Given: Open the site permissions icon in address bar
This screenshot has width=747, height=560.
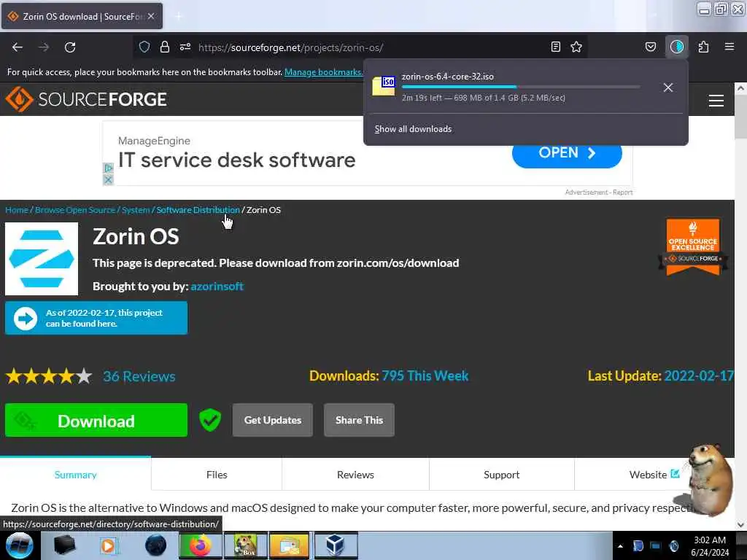Looking at the screenshot, I should coord(185,47).
